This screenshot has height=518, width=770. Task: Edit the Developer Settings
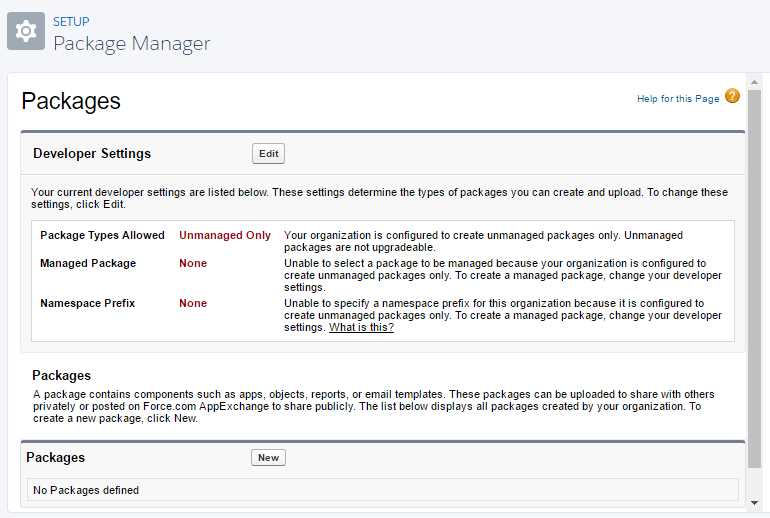(268, 154)
